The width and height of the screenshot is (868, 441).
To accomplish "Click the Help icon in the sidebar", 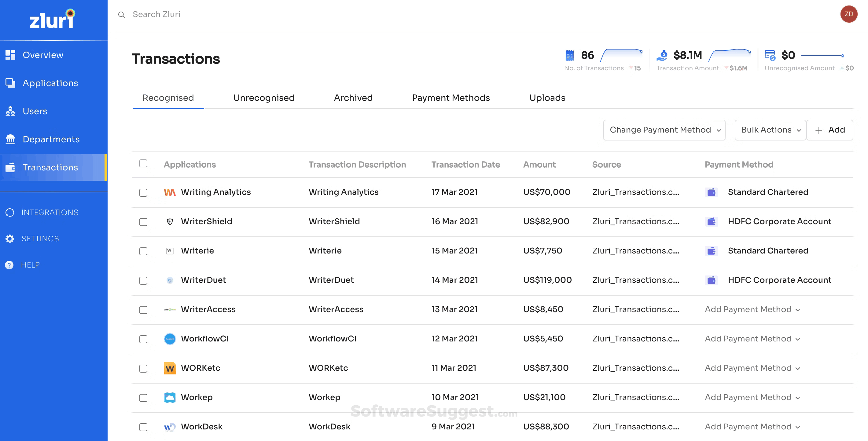I will (x=9, y=264).
